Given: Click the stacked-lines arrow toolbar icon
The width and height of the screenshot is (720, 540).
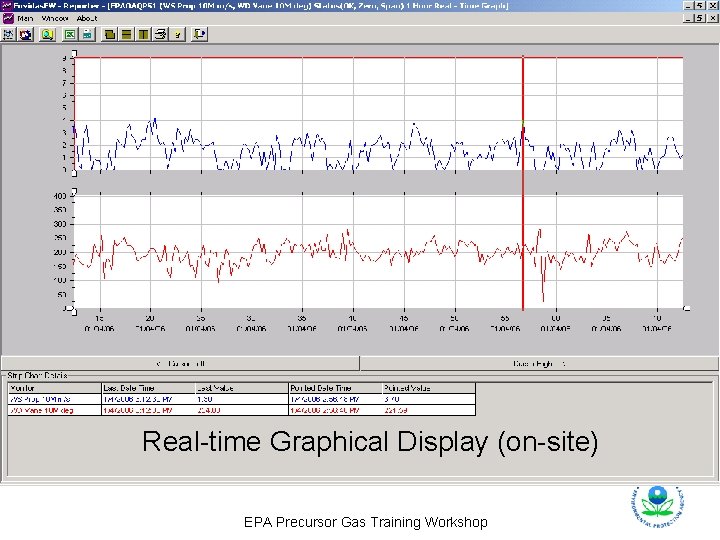Looking at the screenshot, I should (x=160, y=34).
